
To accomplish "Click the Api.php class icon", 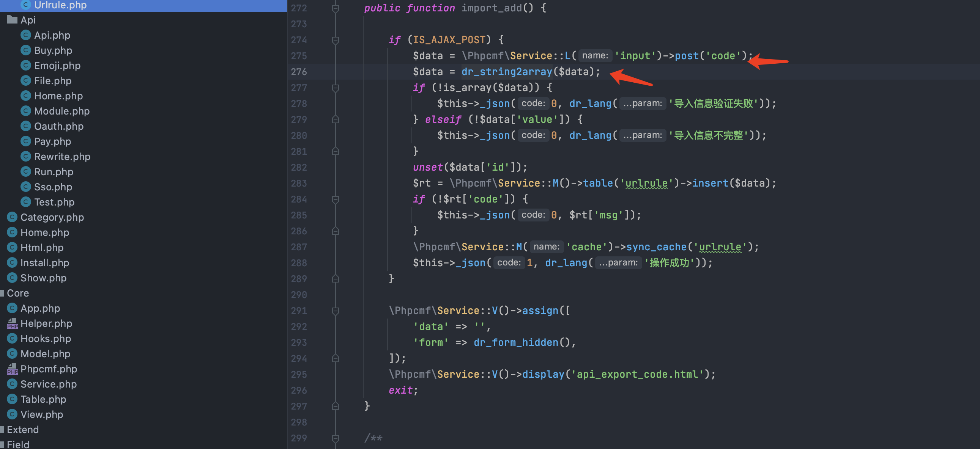I will [x=25, y=35].
